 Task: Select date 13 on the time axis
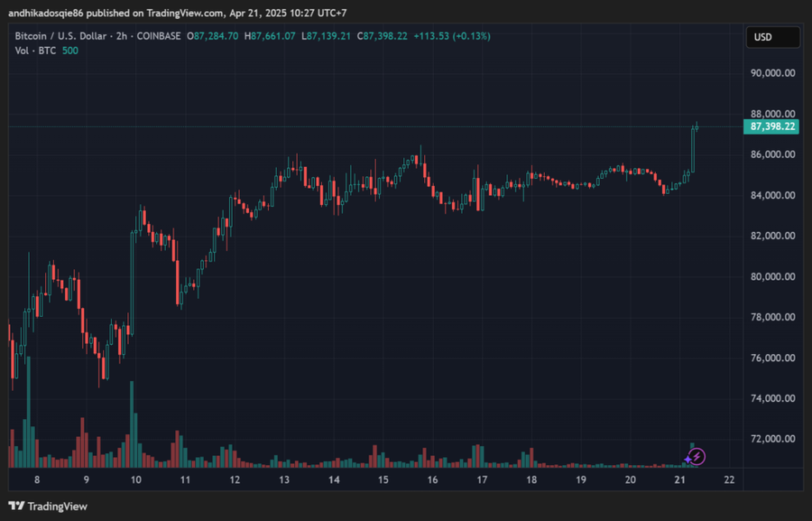(283, 480)
